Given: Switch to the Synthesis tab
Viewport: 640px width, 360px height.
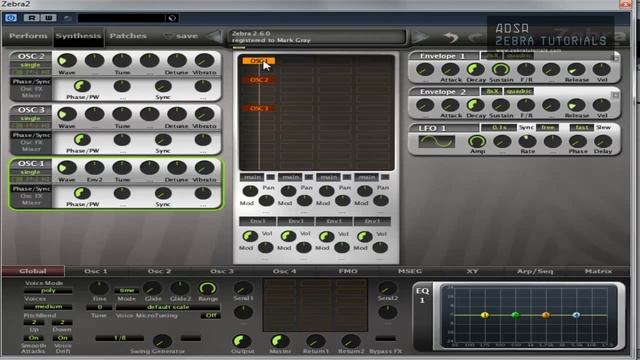Looking at the screenshot, I should (78, 36).
